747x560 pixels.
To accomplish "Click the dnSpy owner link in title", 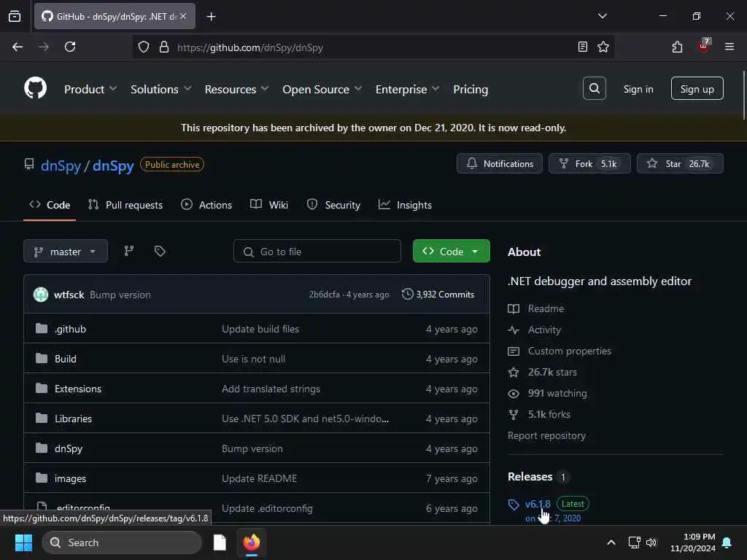I will coord(61,166).
